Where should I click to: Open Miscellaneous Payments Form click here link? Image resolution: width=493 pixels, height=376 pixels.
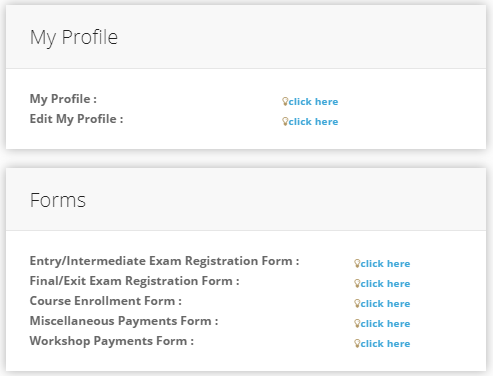tap(385, 324)
